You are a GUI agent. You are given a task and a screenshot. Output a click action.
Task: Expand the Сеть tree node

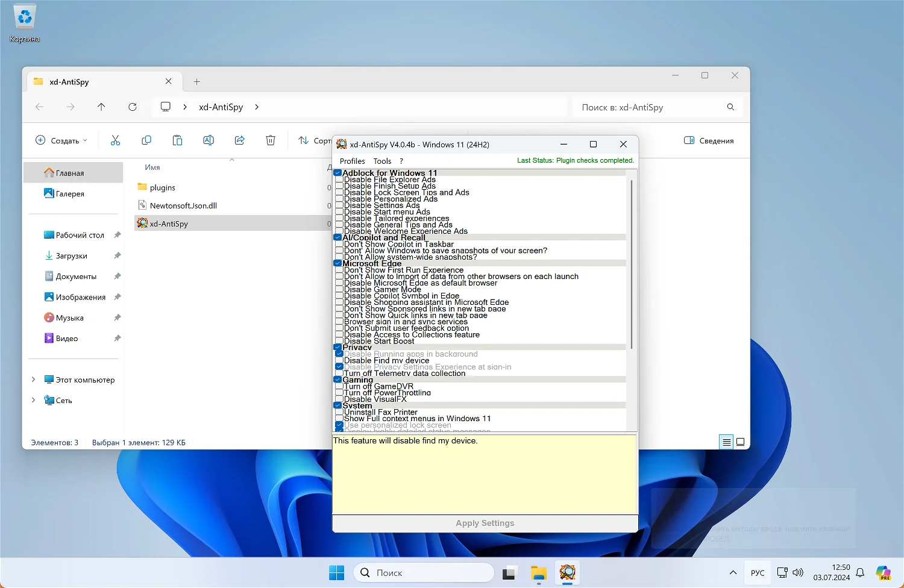pyautogui.click(x=33, y=400)
